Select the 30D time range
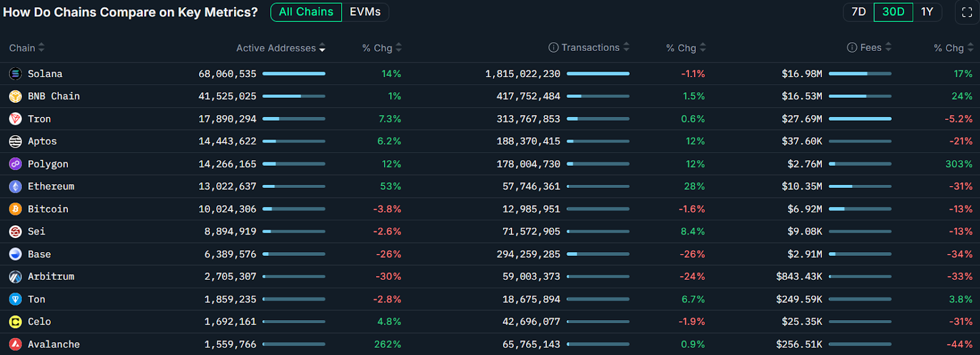Screen dimensions: 980x355 pos(893,12)
